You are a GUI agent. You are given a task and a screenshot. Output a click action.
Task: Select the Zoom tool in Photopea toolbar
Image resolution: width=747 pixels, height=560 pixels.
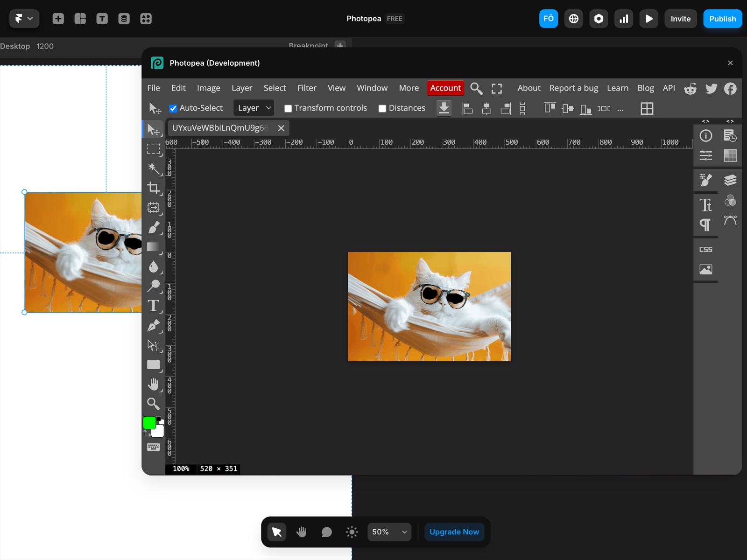click(154, 404)
